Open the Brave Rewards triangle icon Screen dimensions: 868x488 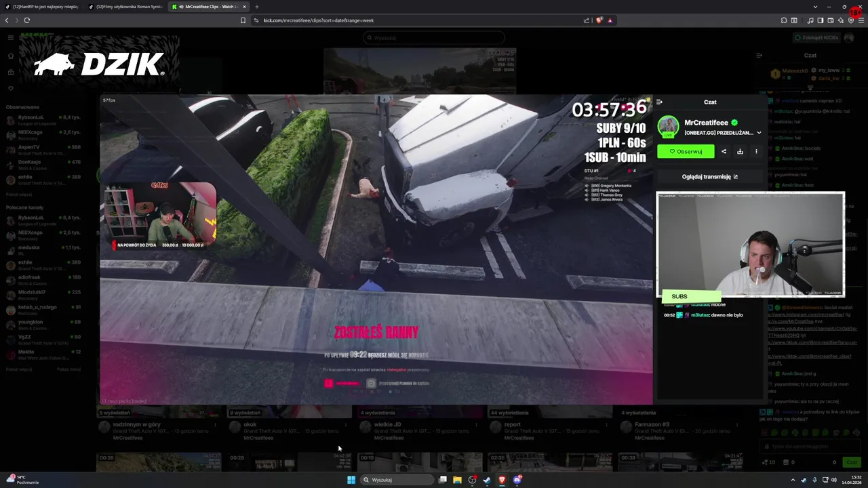(610, 20)
